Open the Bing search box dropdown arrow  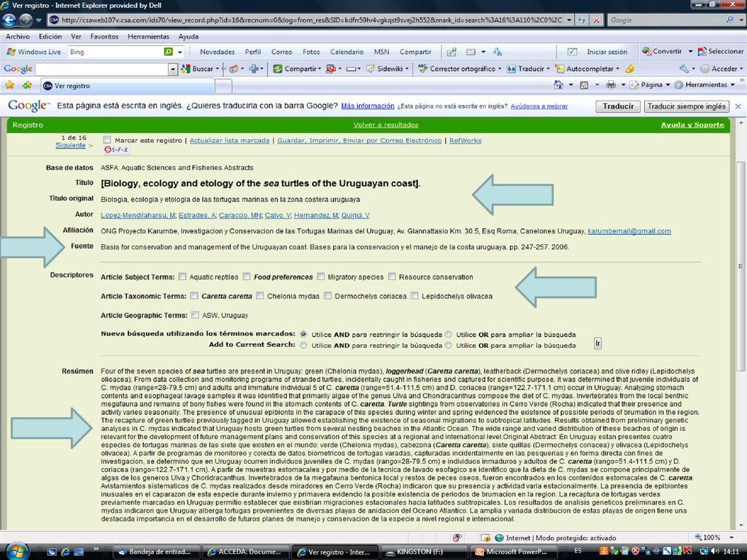(x=179, y=52)
